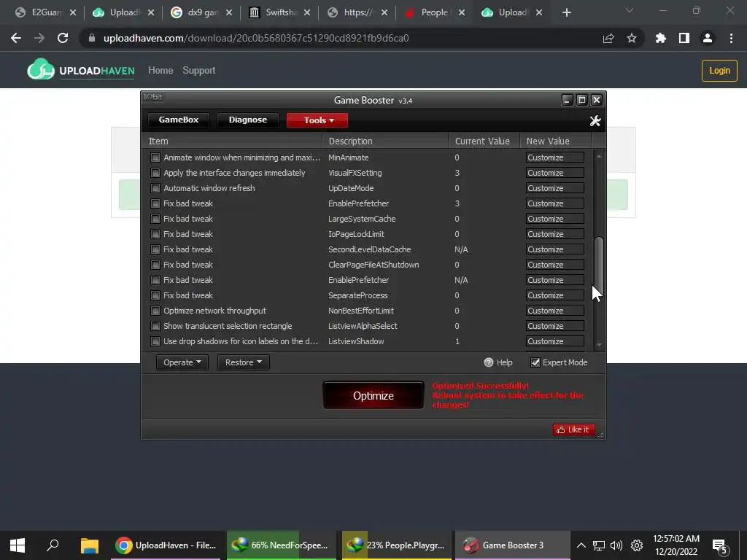Open the 66% NeedForSpeed download taskbar item
747x560 pixels.
281,545
